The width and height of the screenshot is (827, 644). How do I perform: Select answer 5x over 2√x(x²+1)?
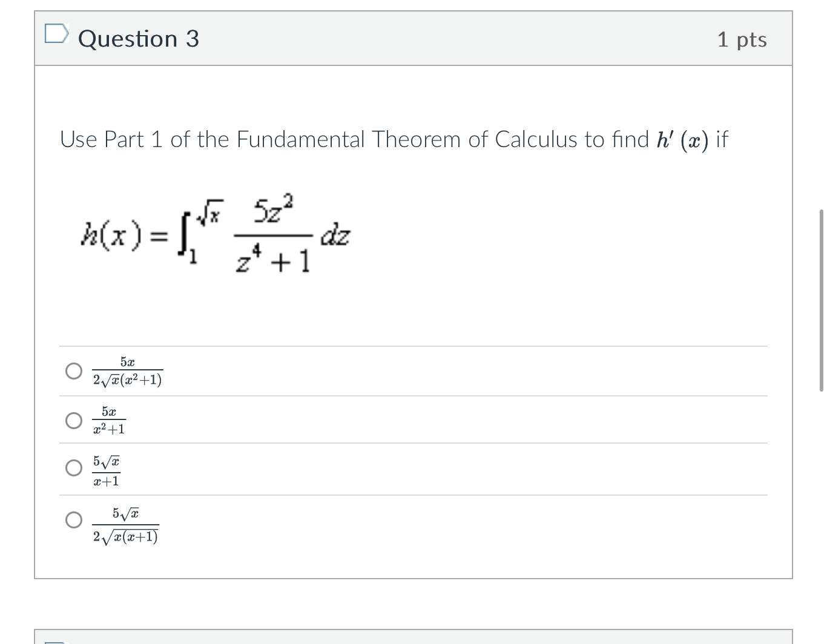coord(73,370)
